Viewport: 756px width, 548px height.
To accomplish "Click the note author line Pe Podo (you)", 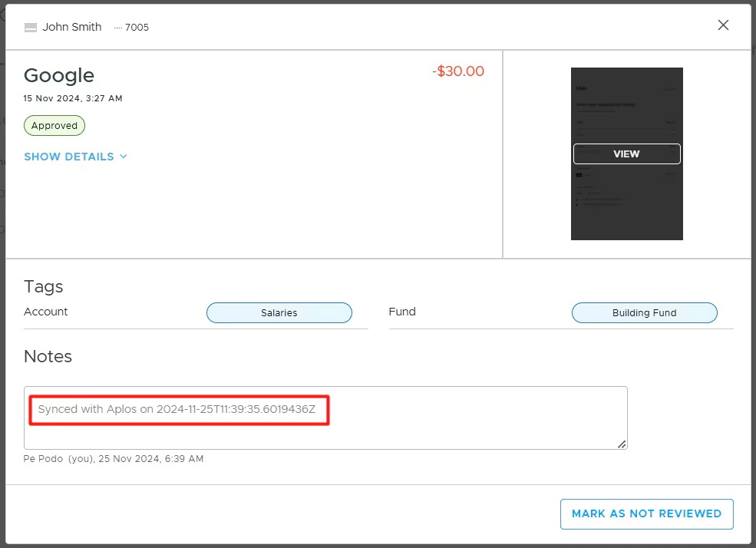I will coord(114,459).
